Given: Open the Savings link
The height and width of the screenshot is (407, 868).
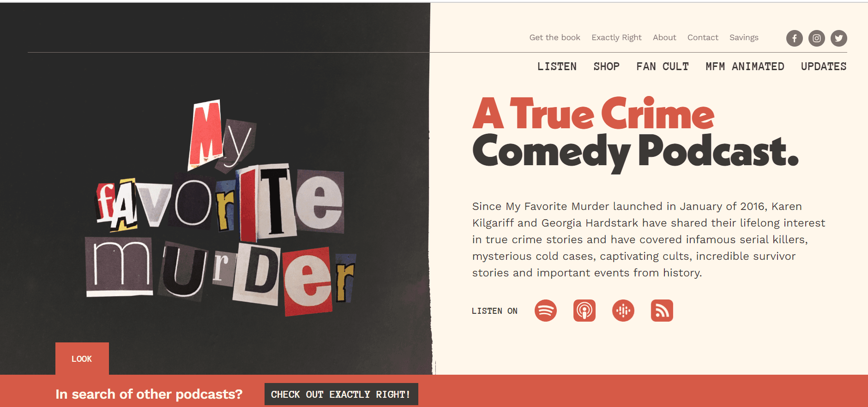Looking at the screenshot, I should pyautogui.click(x=744, y=37).
